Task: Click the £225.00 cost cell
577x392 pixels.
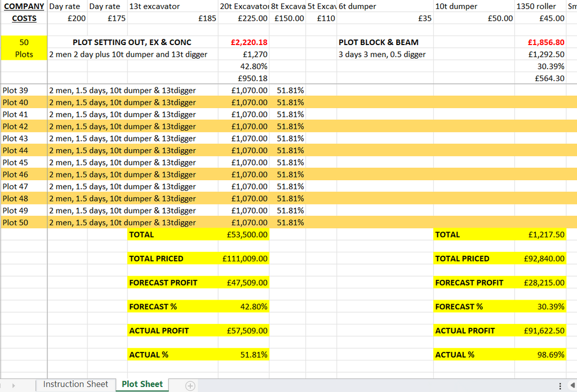Action: pyautogui.click(x=243, y=19)
